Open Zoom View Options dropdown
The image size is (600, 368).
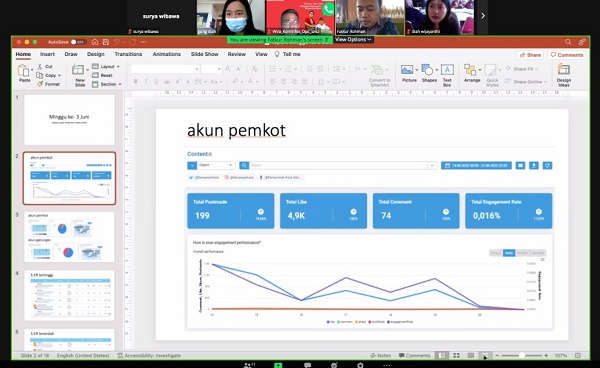pos(353,39)
